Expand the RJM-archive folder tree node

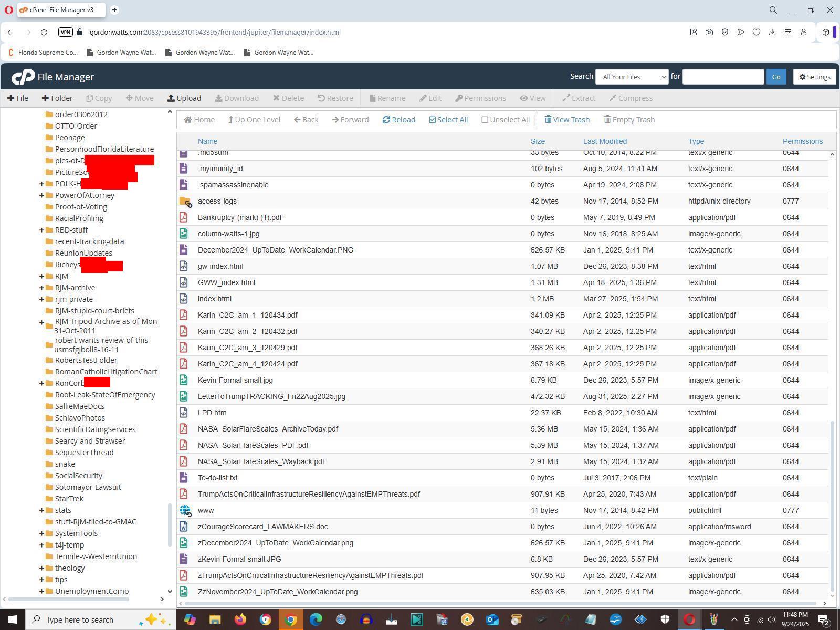(x=41, y=288)
